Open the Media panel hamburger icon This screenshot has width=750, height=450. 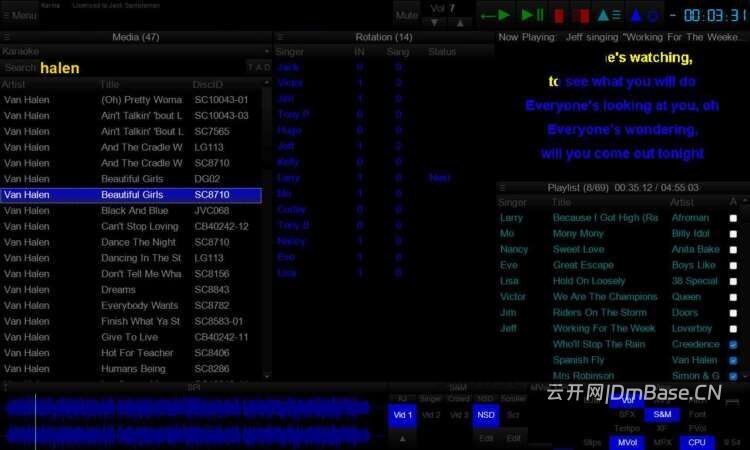click(7, 37)
